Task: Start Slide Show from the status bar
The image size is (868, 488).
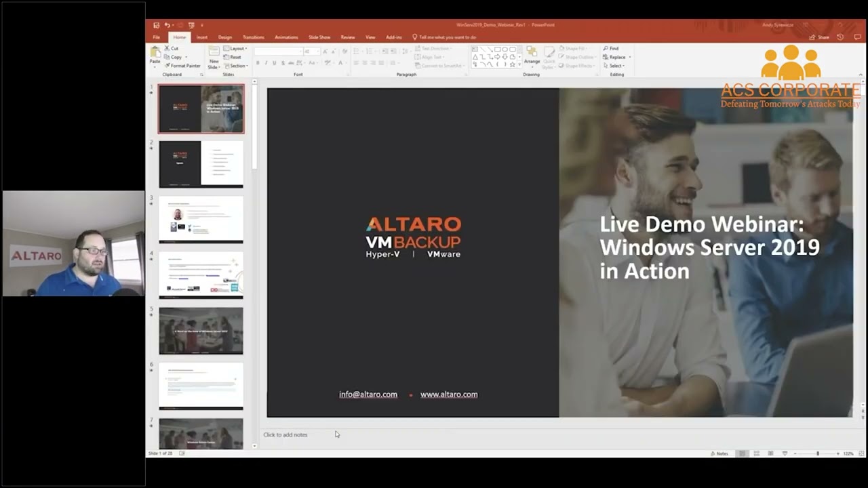Action: pos(785,453)
